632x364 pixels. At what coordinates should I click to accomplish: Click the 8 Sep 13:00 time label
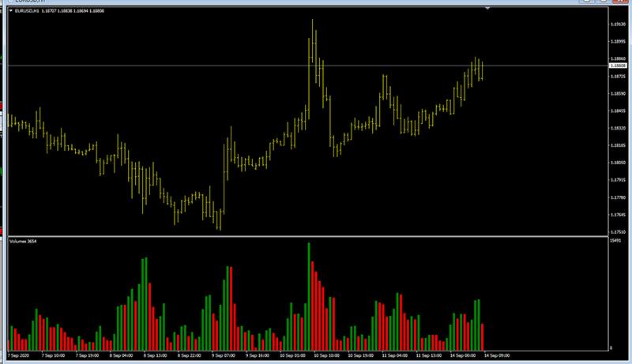pos(155,355)
